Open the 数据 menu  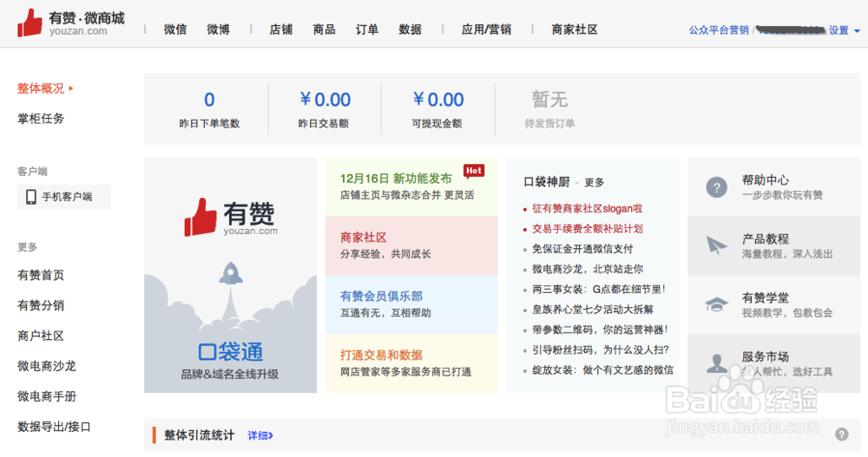click(410, 29)
